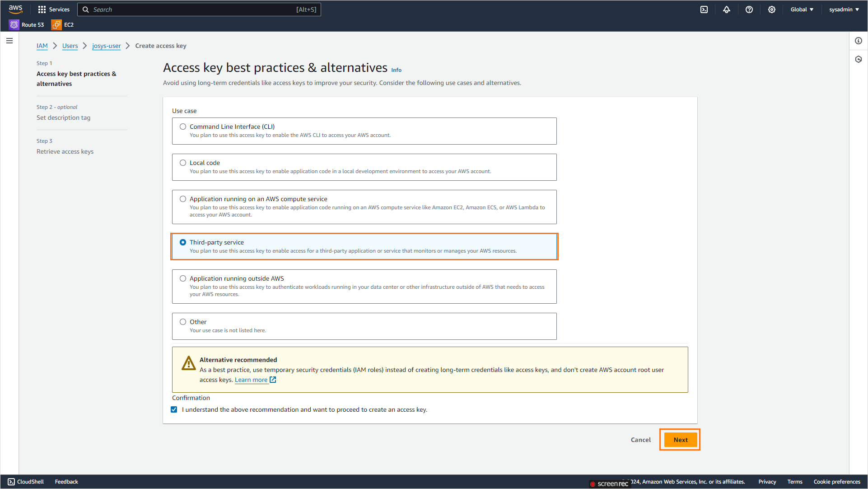The width and height of the screenshot is (868, 489).
Task: Open the info panel icon on right edge
Action: coord(859,41)
